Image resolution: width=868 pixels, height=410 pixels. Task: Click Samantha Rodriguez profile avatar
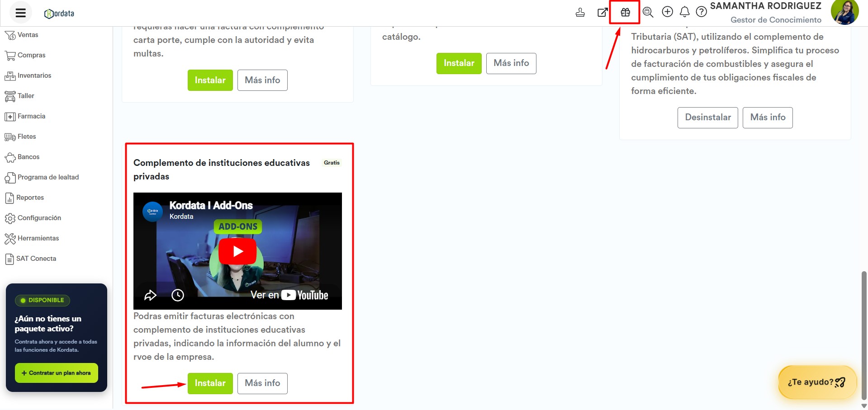(x=844, y=12)
